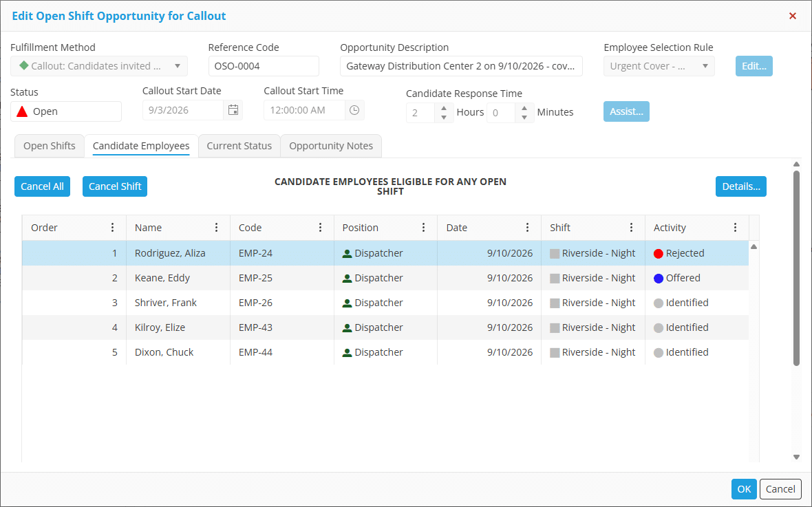The height and width of the screenshot is (507, 812).
Task: Select the Dixon, Chuck name cell
Action: pos(178,352)
